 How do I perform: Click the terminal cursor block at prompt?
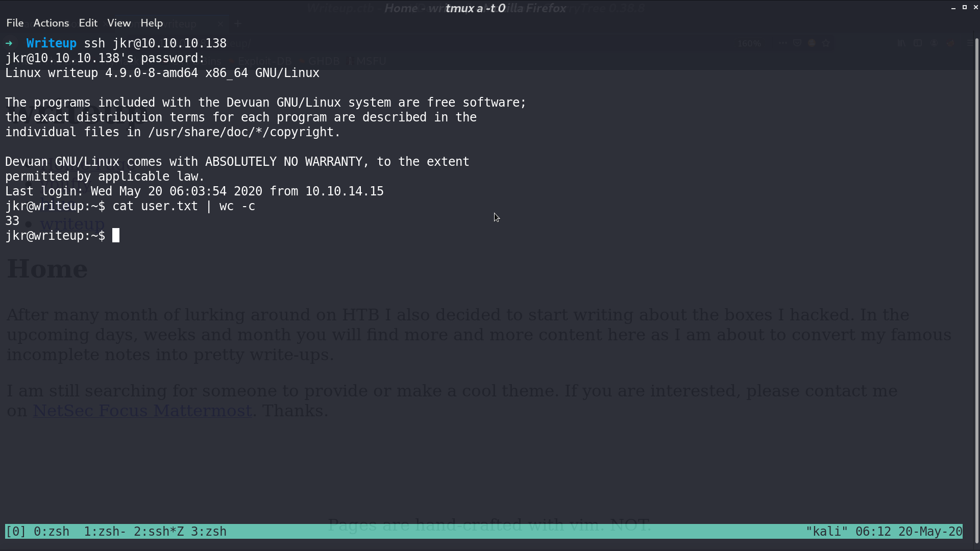coord(116,235)
